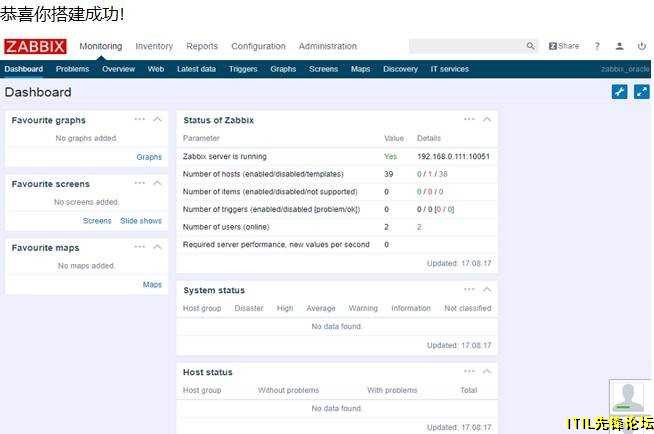Screen dimensions: 654x434
Task: Select the Dashboard submenu tab
Action: pyautogui.click(x=24, y=69)
